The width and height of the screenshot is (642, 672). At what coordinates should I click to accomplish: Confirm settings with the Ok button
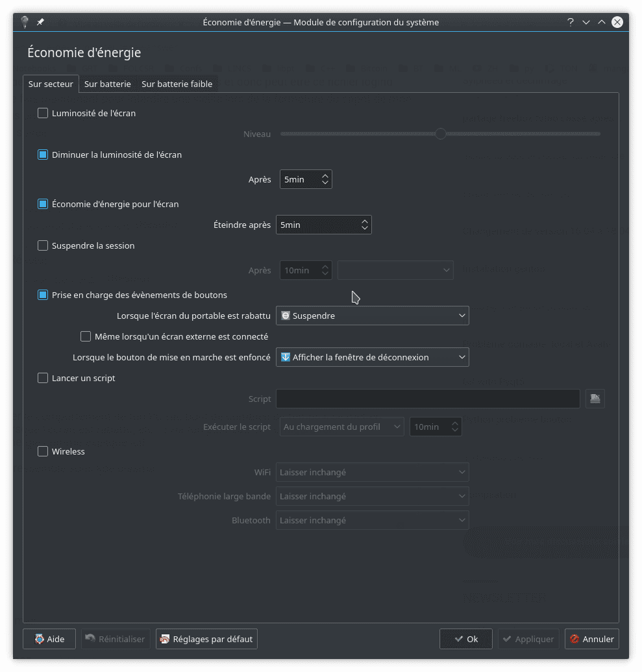point(465,639)
